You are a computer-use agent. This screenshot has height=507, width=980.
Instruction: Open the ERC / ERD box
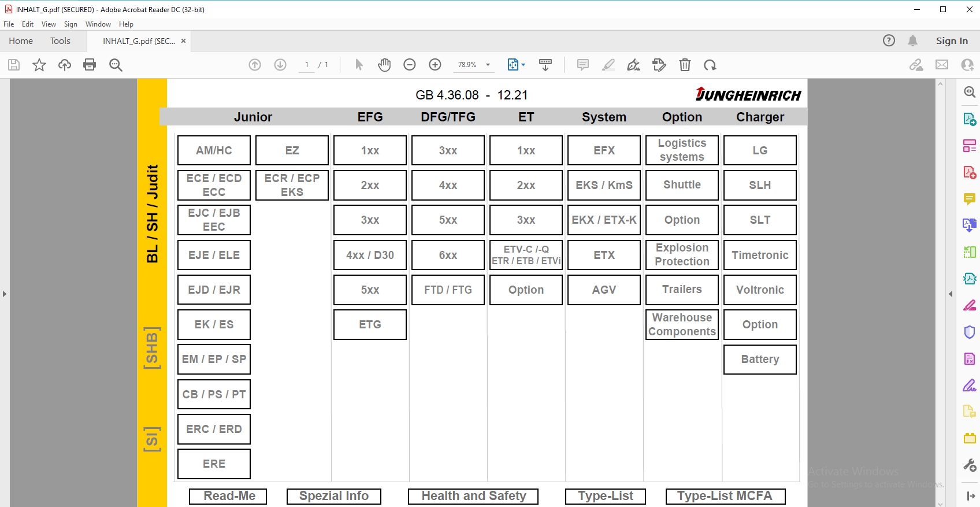214,429
